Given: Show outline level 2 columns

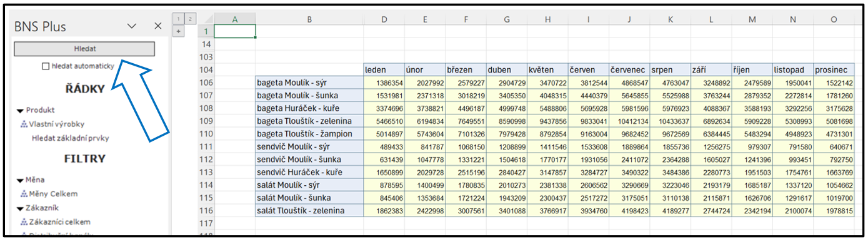Looking at the screenshot, I should pyautogui.click(x=190, y=19).
